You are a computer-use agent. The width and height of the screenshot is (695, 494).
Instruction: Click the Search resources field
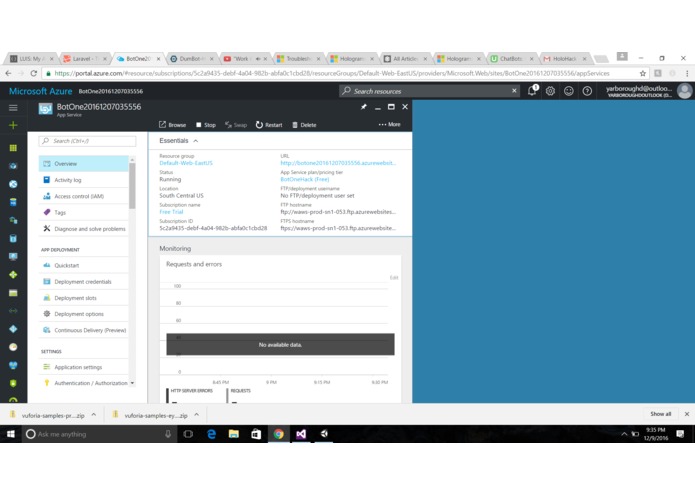click(x=429, y=91)
